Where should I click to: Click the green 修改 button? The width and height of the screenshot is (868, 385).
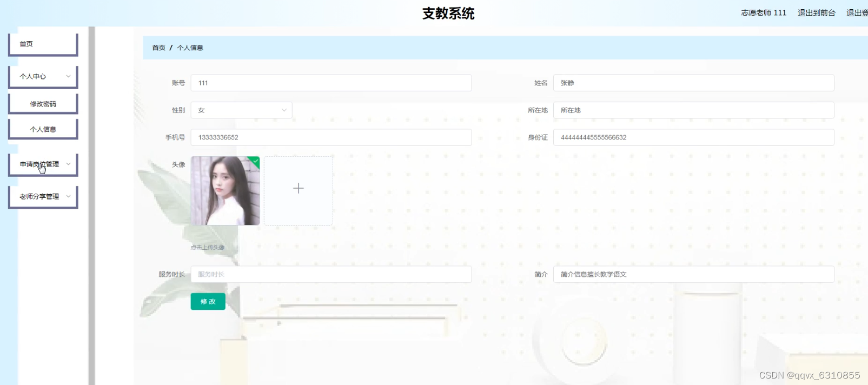point(208,301)
